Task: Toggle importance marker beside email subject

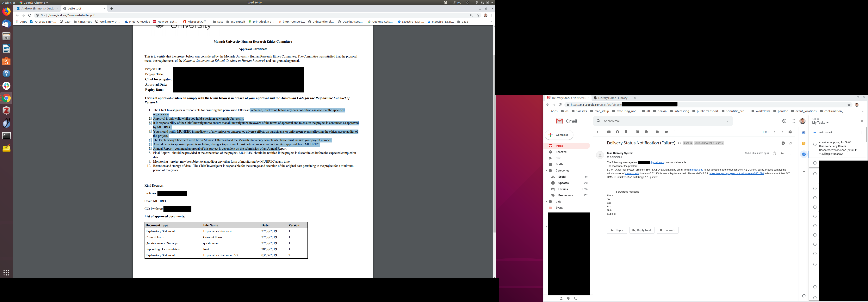Action: tap(679, 143)
